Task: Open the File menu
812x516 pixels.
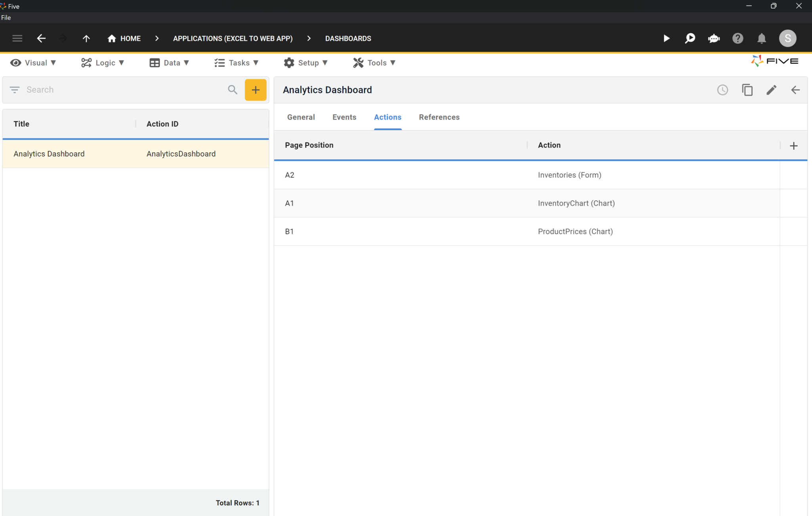Action: pyautogui.click(x=6, y=17)
